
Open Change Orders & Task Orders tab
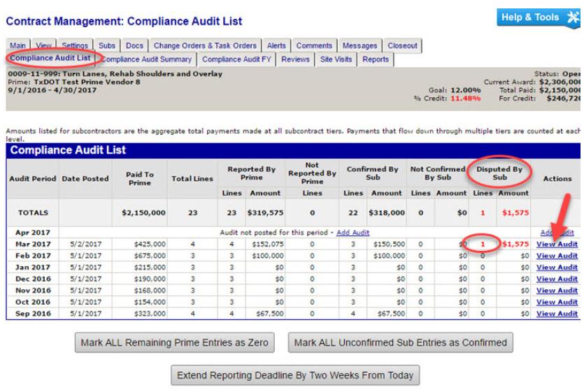coord(205,46)
